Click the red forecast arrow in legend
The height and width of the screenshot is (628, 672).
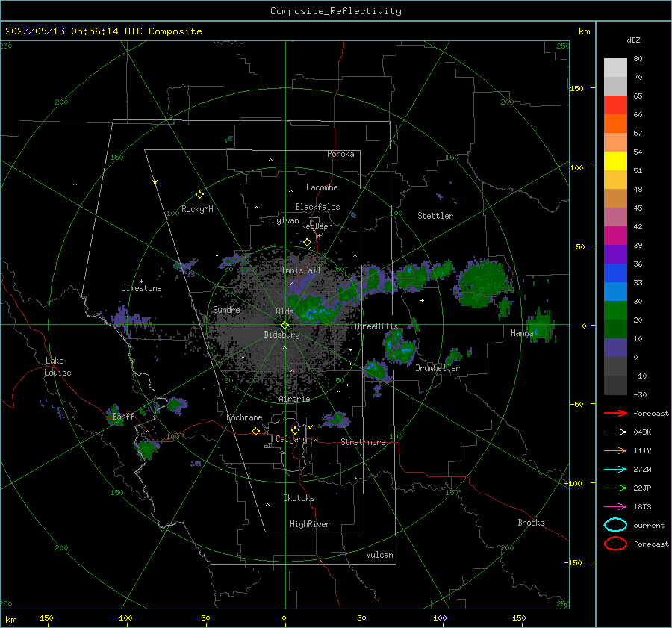point(615,413)
